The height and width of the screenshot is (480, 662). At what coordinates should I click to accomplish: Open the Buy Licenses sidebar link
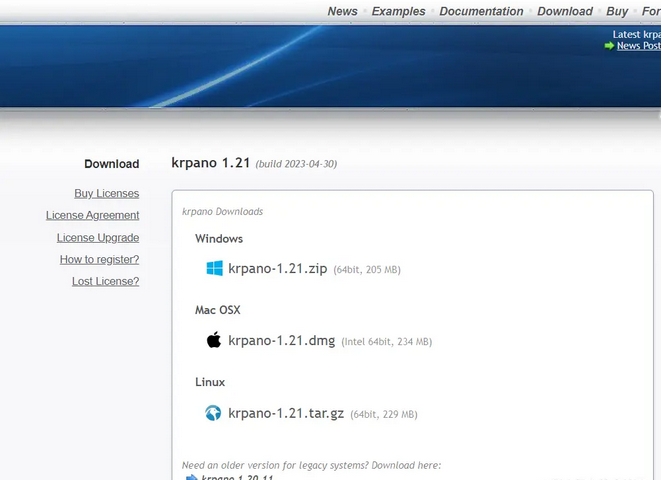[x=106, y=193]
